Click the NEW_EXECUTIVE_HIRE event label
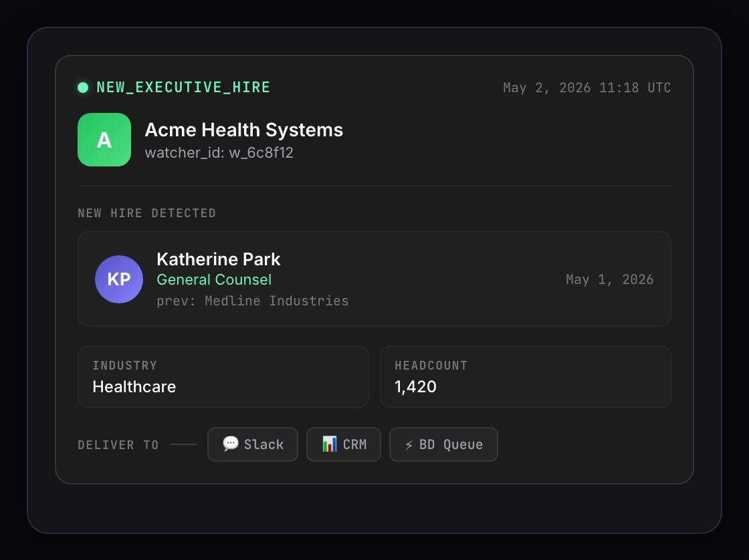This screenshot has width=749, height=560. (x=183, y=88)
